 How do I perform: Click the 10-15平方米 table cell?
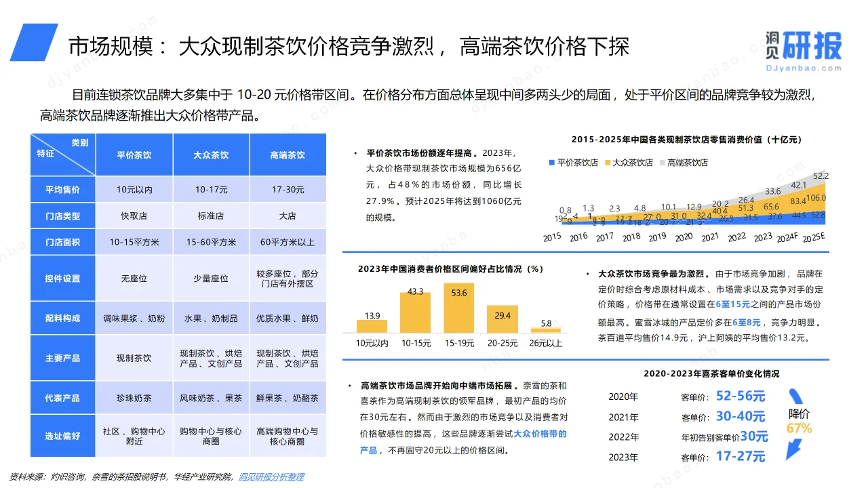click(x=134, y=242)
